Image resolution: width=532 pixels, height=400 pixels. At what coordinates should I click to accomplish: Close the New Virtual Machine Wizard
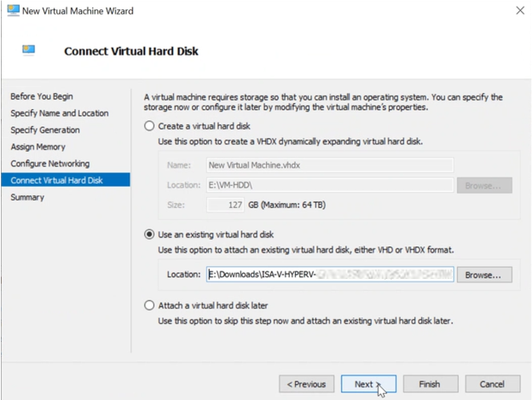tap(520, 10)
